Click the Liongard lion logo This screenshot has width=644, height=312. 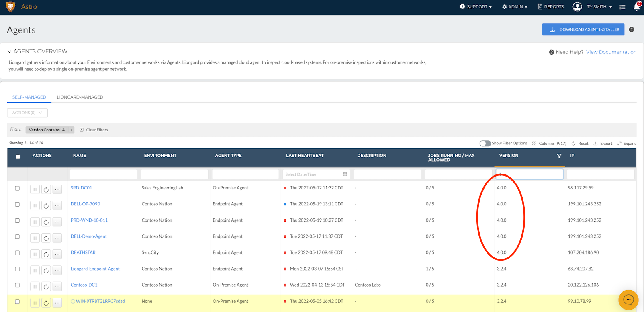11,6
